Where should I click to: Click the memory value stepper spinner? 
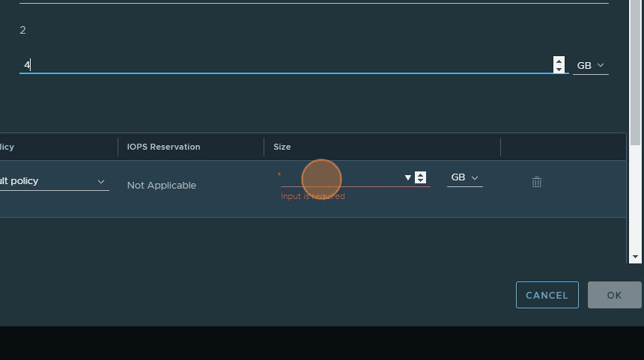pyautogui.click(x=559, y=65)
